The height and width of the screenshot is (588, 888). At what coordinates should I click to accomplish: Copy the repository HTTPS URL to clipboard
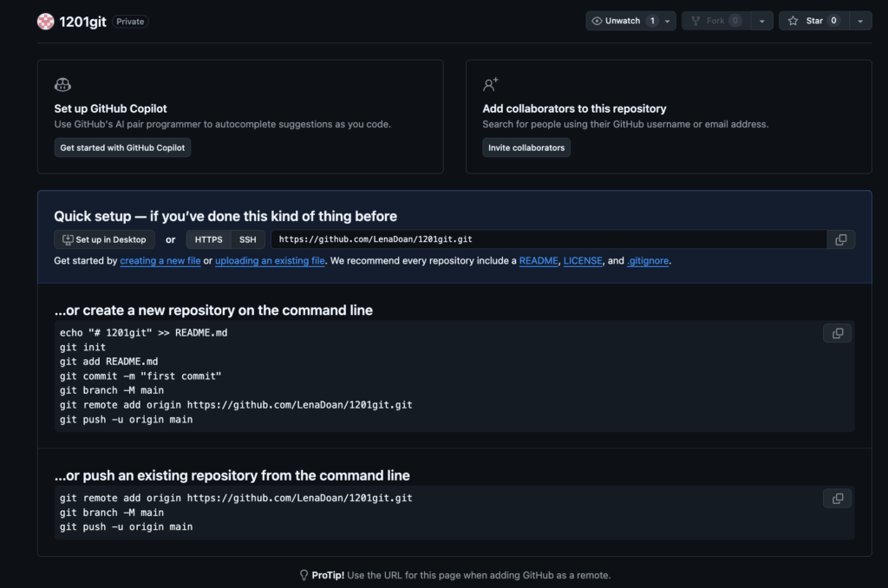pos(841,239)
